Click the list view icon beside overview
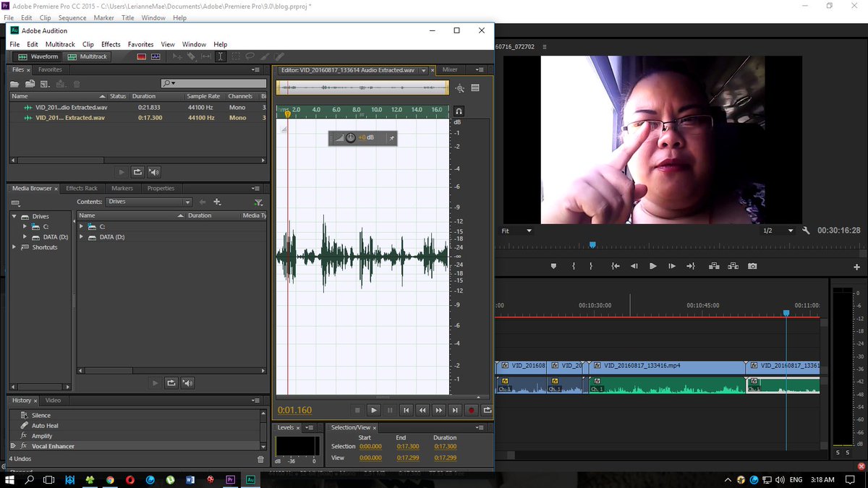868x488 pixels. click(x=475, y=88)
